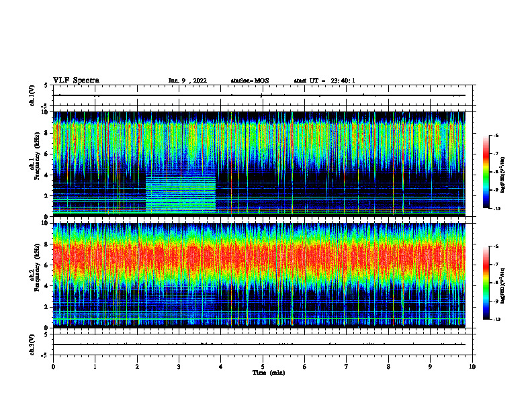Click time axis tick label "8"
The image size is (532, 411).
(388, 367)
